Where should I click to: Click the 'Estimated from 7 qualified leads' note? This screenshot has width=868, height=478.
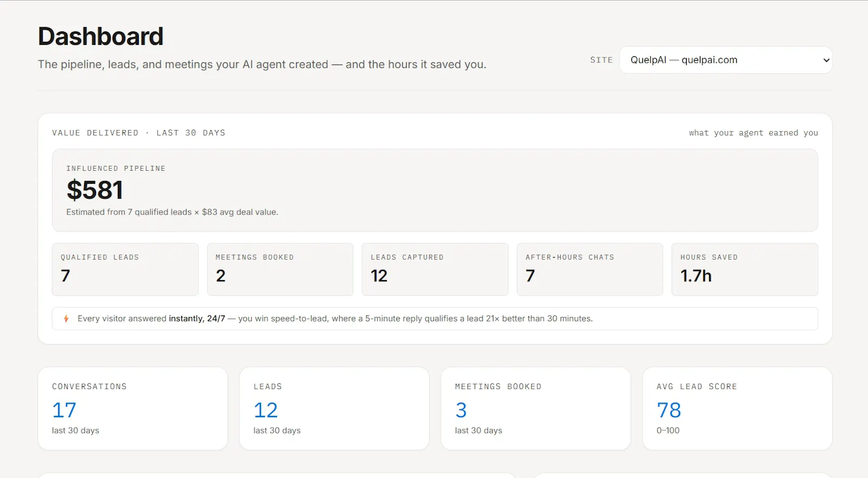[x=172, y=212]
